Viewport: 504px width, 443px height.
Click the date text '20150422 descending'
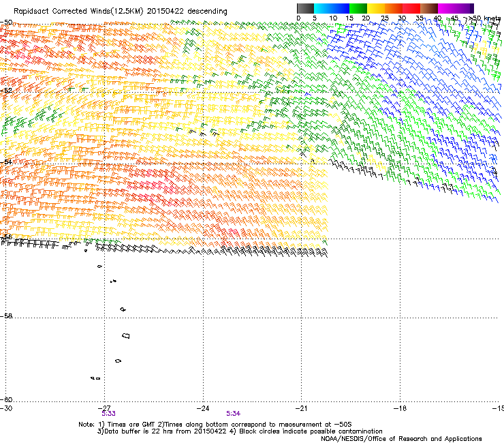[187, 12]
